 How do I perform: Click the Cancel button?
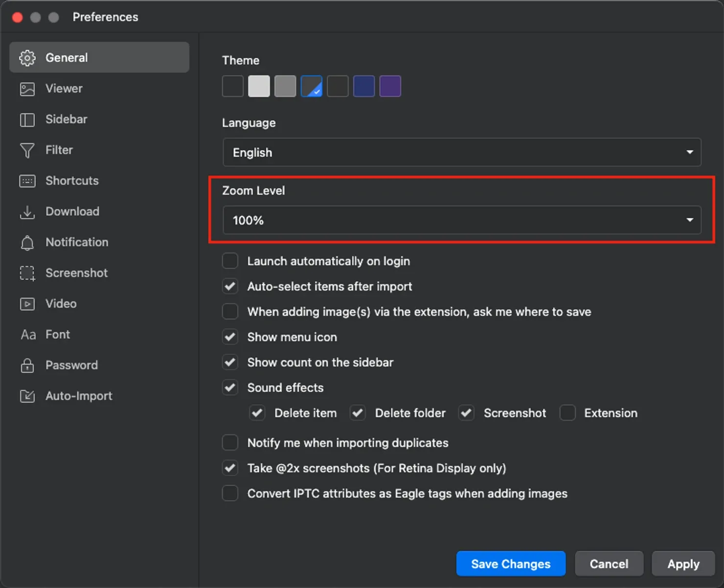click(609, 564)
